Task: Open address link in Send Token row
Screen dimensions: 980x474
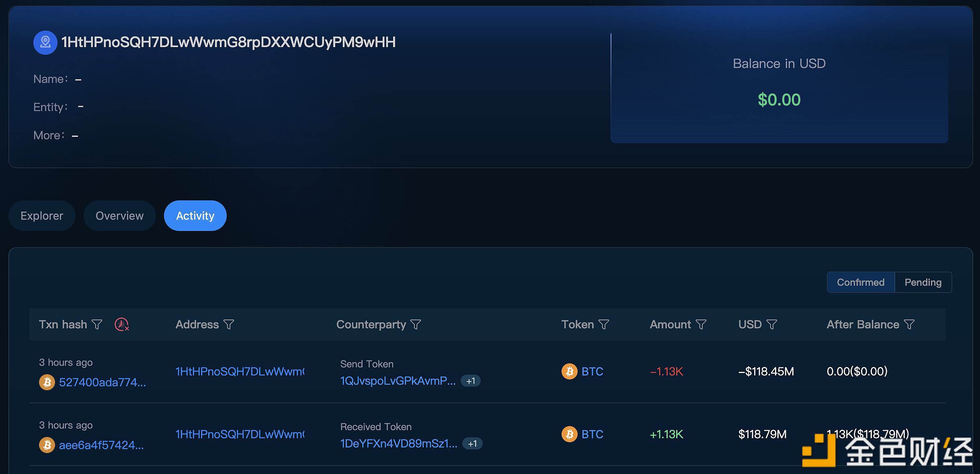Action: (240, 371)
